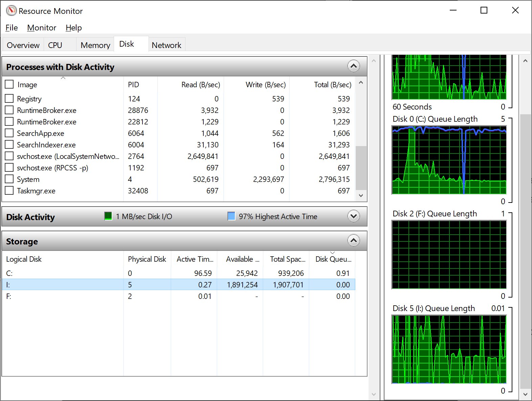532x401 pixels.
Task: Tick svchost.exe (LocalSystemNetwo...) checkbox
Action: coord(9,156)
